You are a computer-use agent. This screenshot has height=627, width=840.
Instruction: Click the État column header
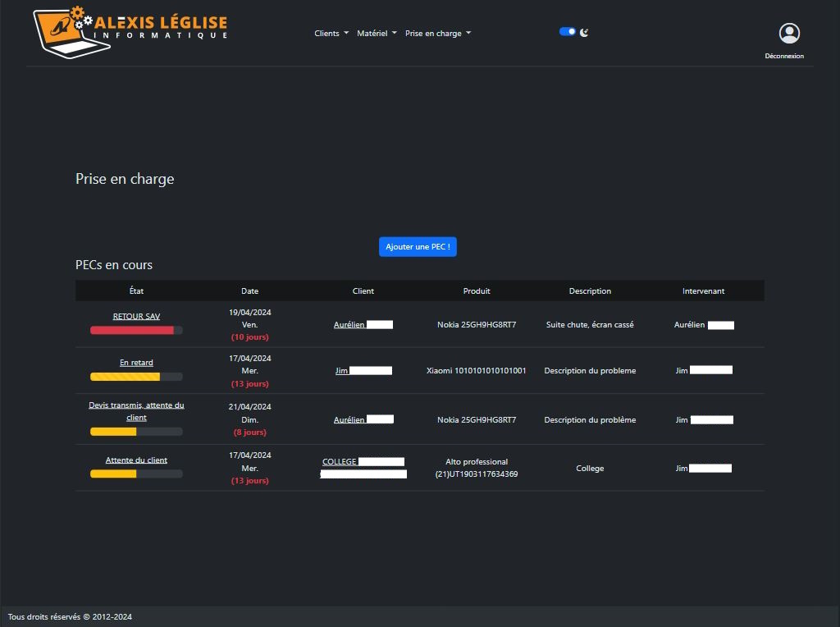[136, 291]
